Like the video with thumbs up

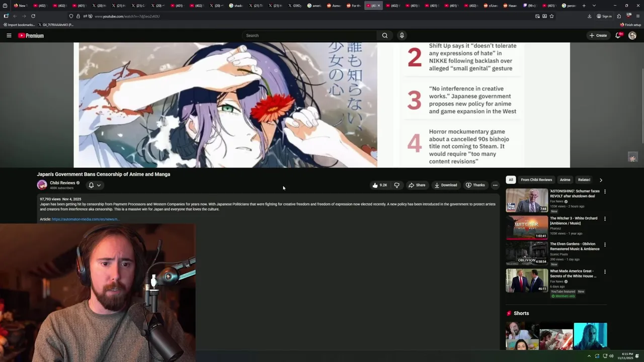[x=379, y=185]
